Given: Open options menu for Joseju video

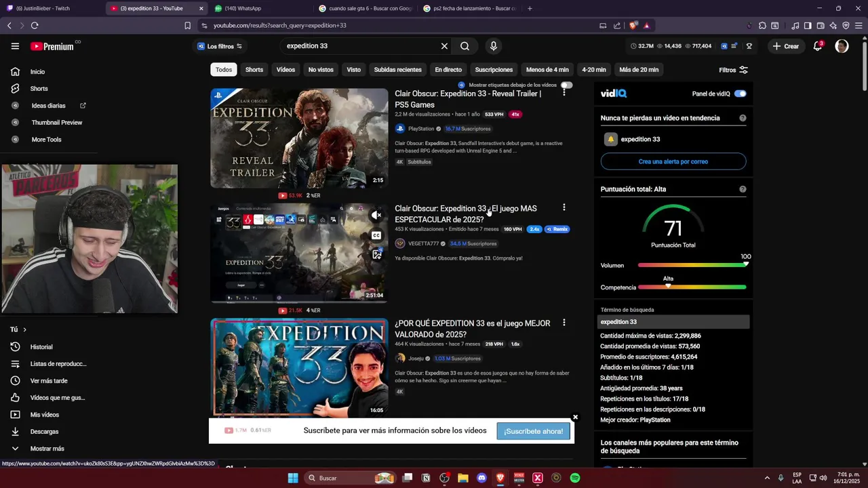Looking at the screenshot, I should [x=564, y=323].
